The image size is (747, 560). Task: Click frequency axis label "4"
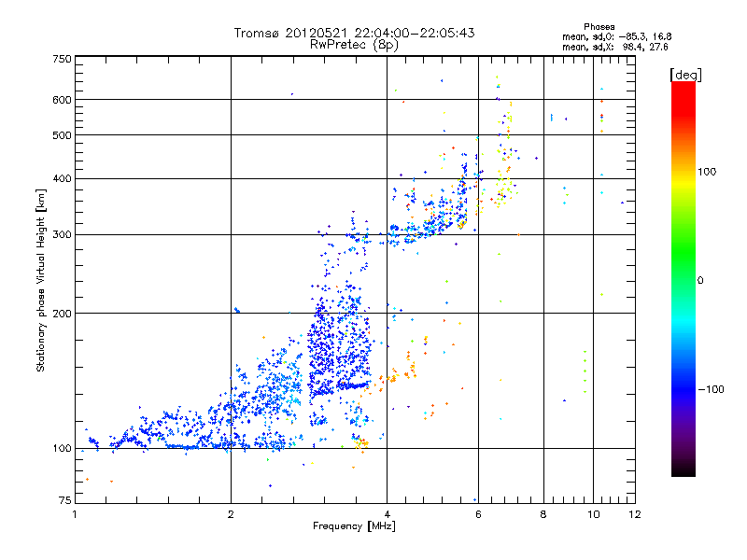click(x=387, y=514)
